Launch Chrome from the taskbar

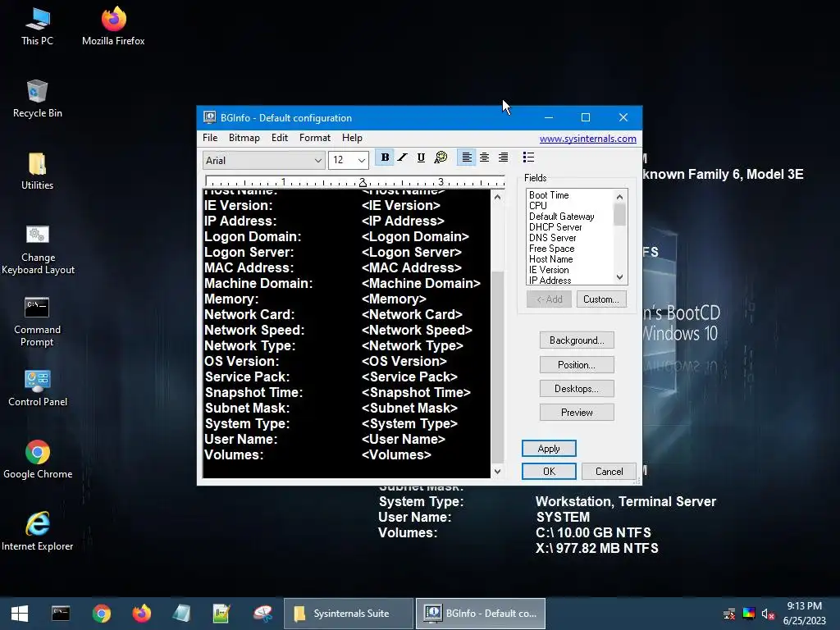(101, 614)
